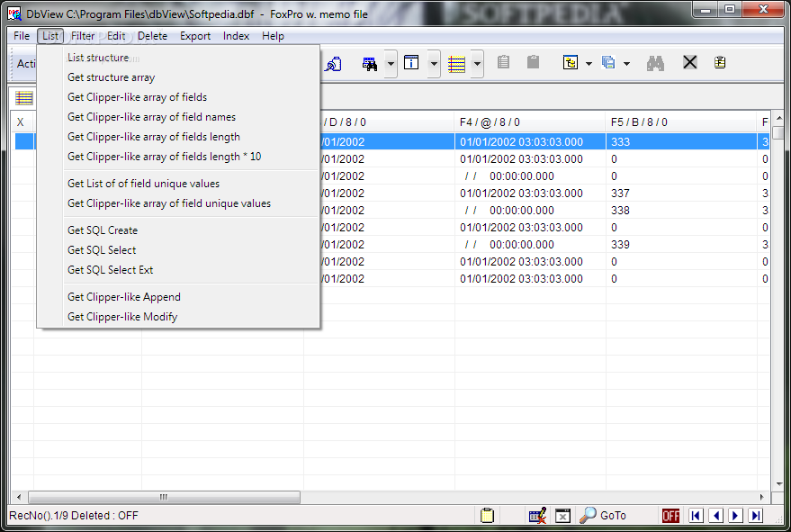Click the blue stacked windows save icon
Viewport: 791px width, 532px height.
608,63
